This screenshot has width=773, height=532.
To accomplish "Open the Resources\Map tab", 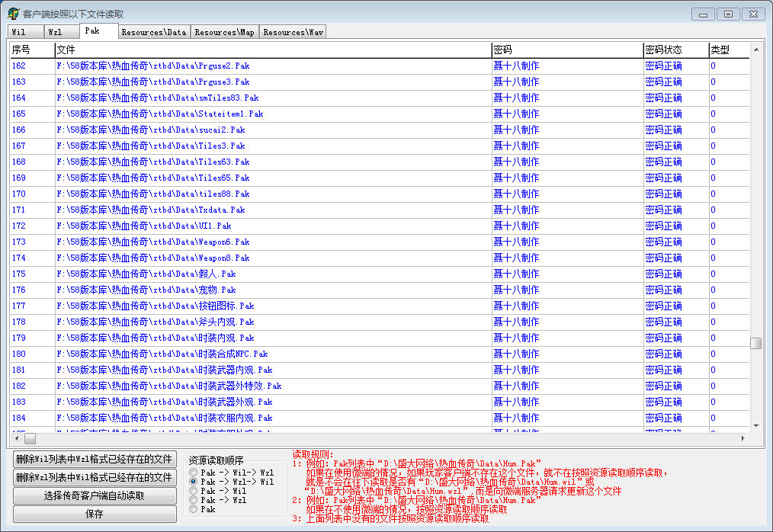I will tap(224, 32).
